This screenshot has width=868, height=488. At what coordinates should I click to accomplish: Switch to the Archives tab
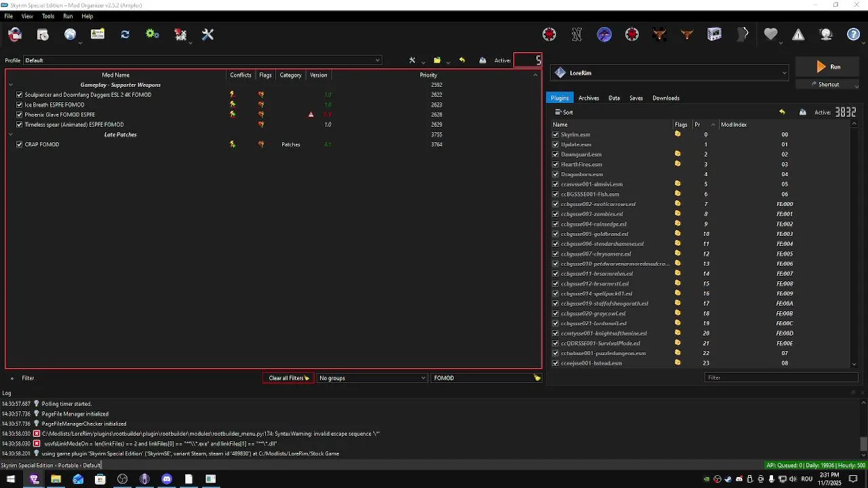589,98
